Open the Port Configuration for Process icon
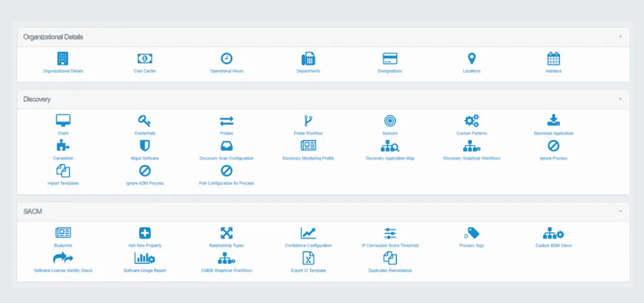The image size is (644, 303). (x=226, y=171)
